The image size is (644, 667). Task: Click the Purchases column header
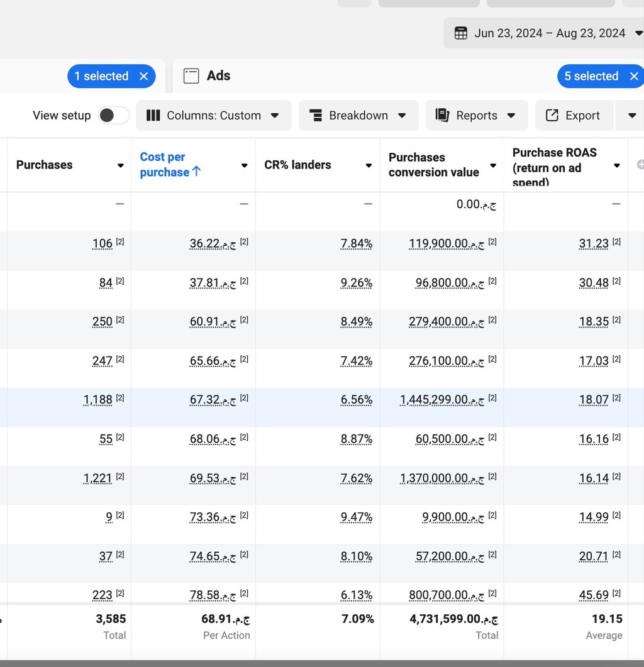click(44, 165)
